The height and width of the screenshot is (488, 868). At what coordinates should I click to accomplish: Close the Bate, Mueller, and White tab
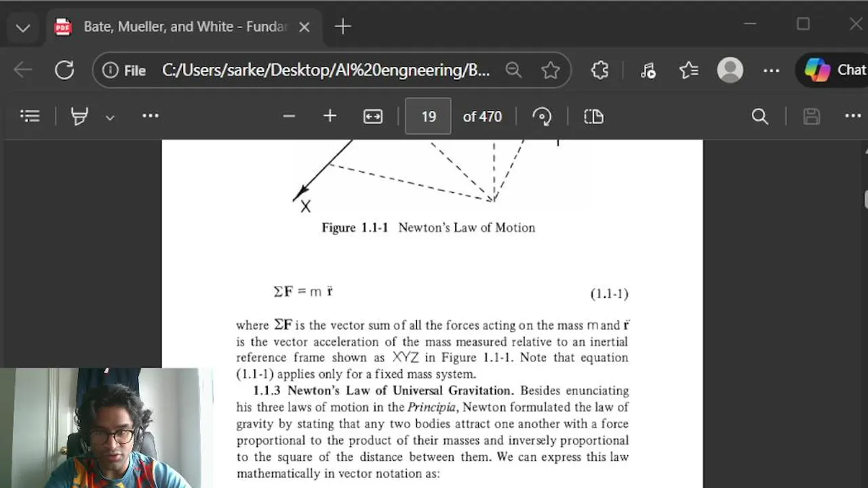304,27
